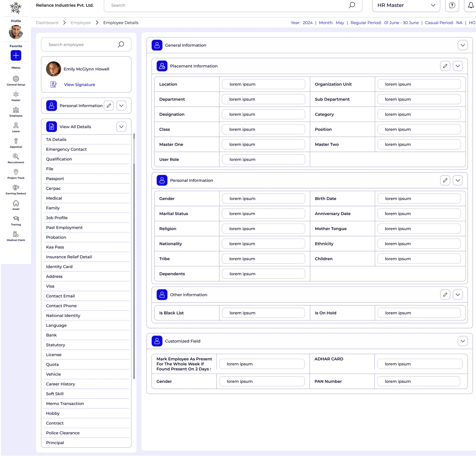Click the Location value field
The image size is (476, 456).
pyautogui.click(x=263, y=84)
